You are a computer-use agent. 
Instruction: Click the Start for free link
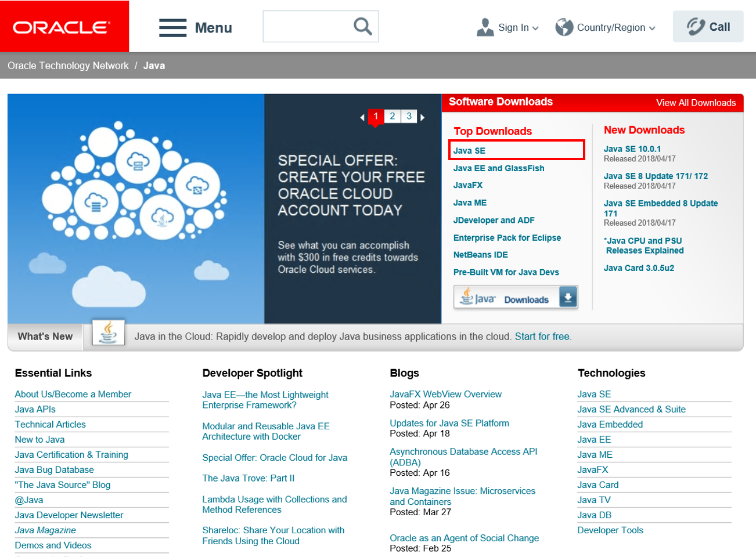pos(543,337)
